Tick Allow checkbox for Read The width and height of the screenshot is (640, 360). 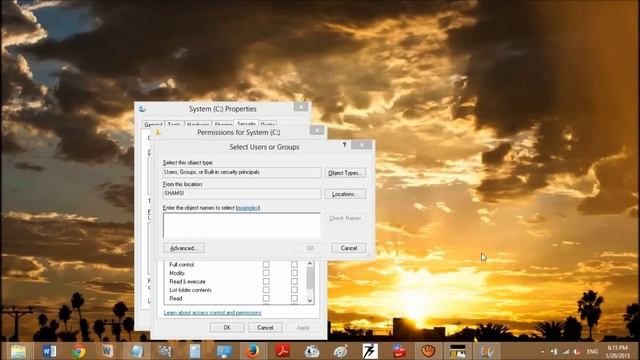[x=266, y=298]
